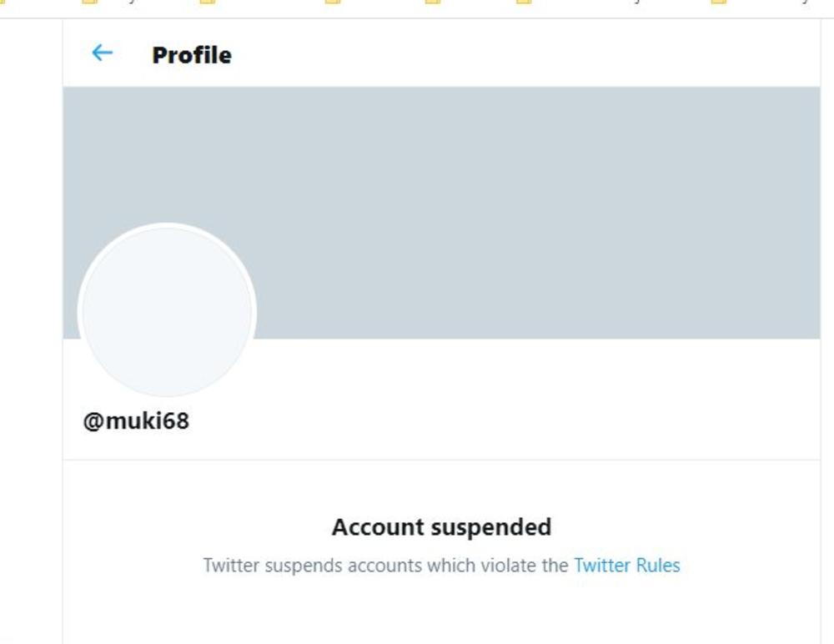
Task: Click the blue back arrow
Action: [102, 53]
